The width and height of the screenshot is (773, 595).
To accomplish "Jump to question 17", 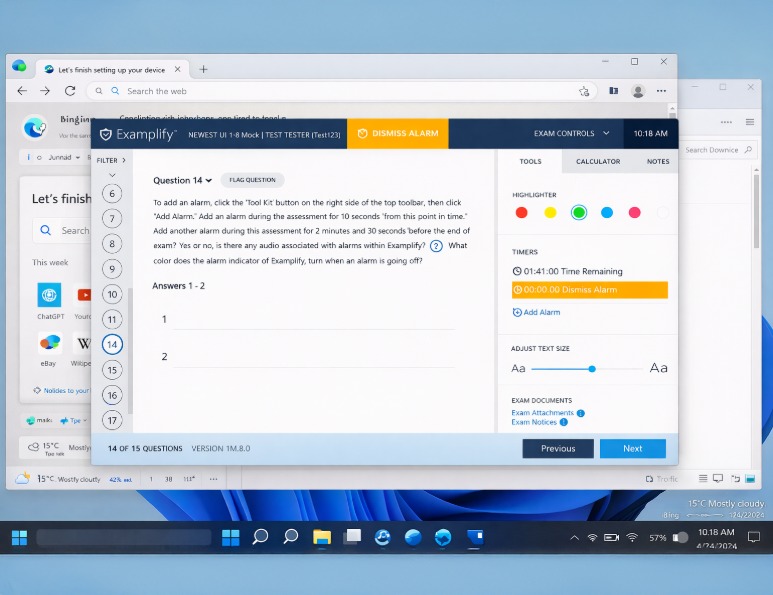I will [x=112, y=420].
